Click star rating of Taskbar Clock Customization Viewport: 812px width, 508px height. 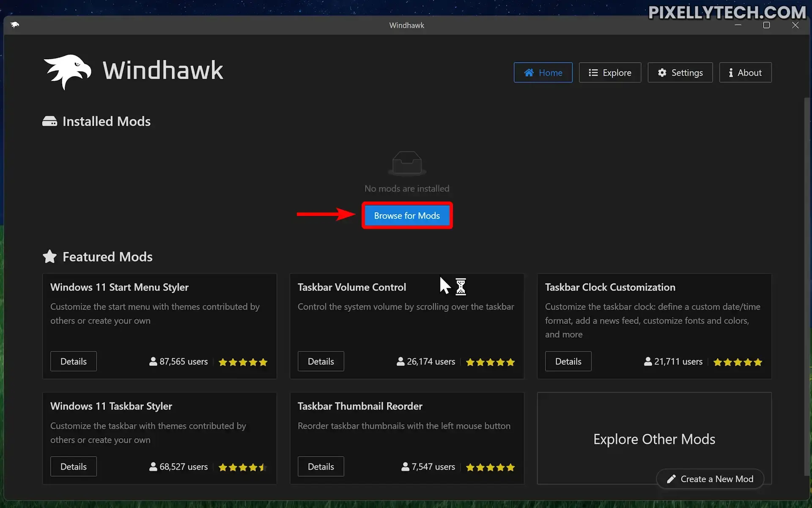pos(738,362)
